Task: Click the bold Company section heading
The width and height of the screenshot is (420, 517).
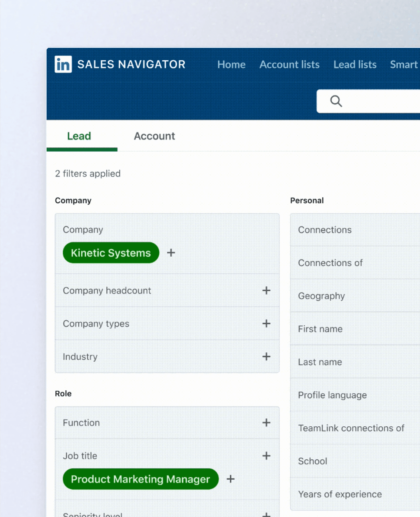Action: 73,201
